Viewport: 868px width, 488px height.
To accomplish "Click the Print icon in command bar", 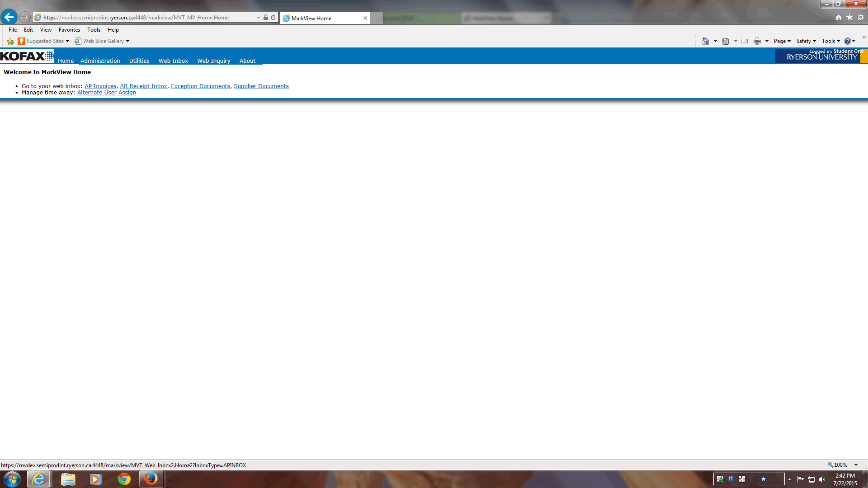I will click(x=757, y=41).
